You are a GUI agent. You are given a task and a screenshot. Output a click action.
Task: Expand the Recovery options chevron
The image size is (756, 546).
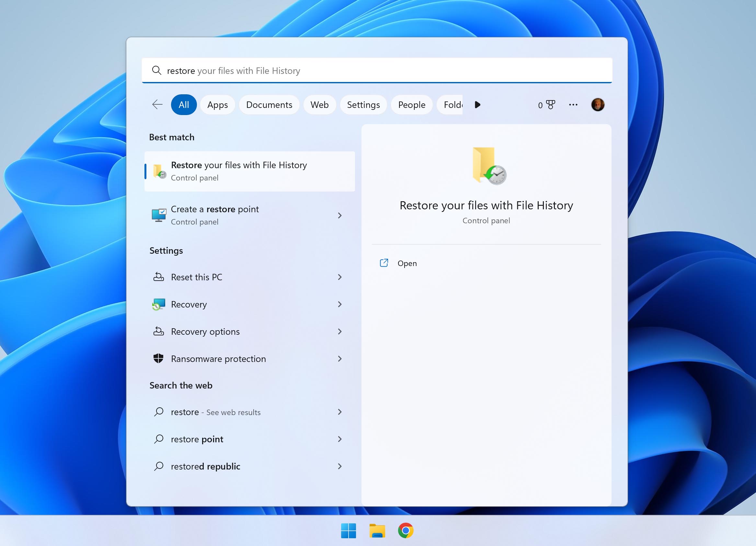pos(339,332)
